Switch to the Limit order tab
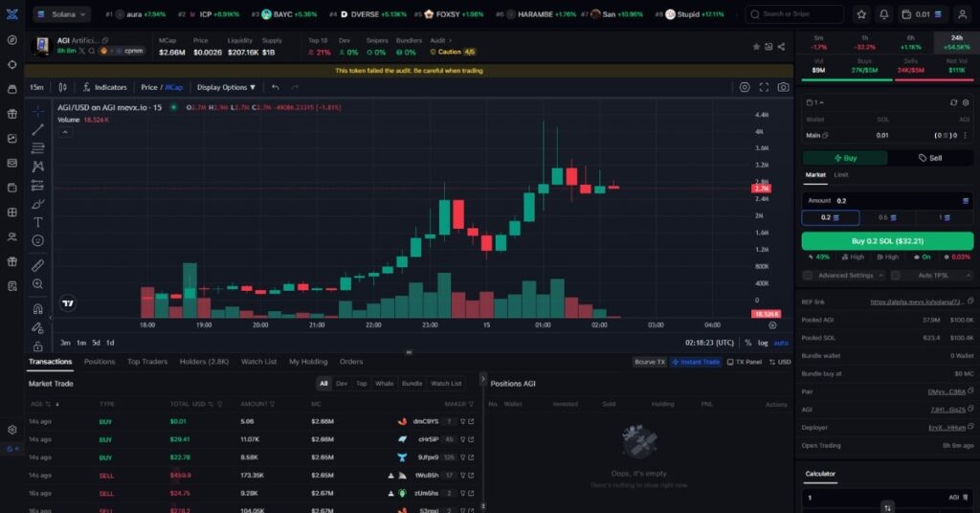The image size is (980, 513). point(840,175)
